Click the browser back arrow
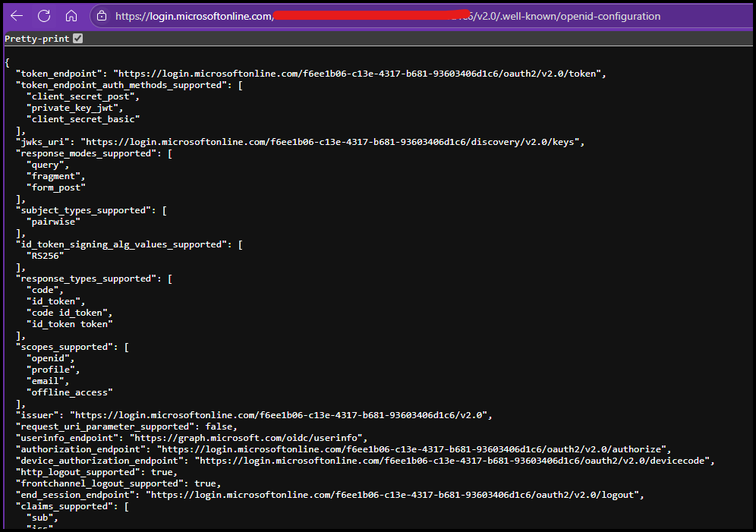Screen dimensions: 756x532 click(17, 16)
